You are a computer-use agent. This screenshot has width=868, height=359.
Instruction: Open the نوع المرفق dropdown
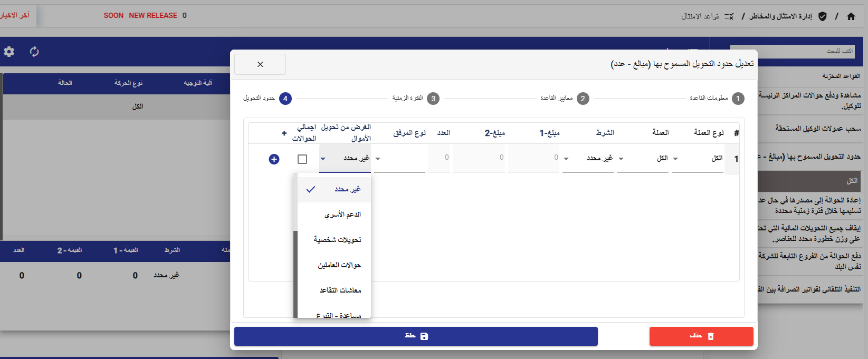[x=399, y=159]
